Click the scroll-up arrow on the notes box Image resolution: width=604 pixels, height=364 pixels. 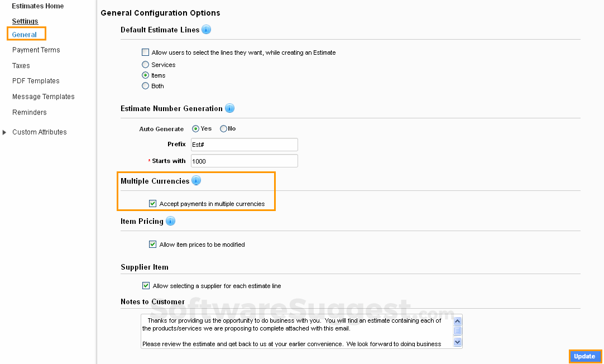click(x=457, y=320)
